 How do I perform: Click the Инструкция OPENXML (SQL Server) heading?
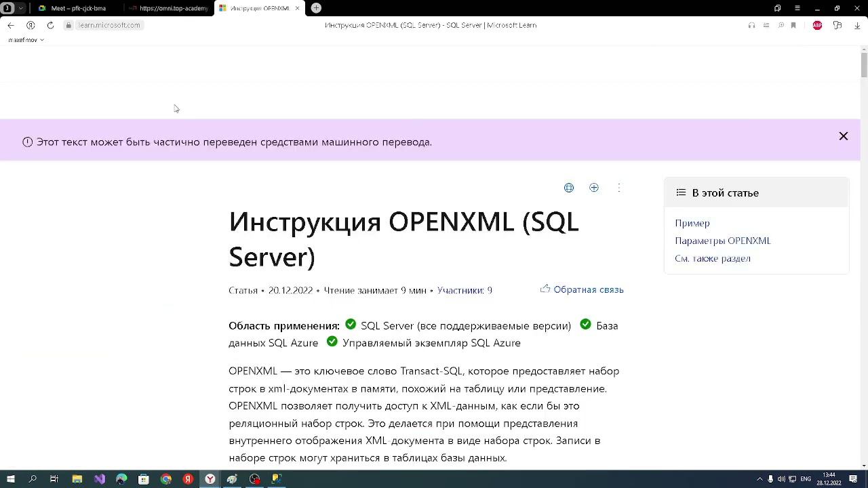(x=403, y=239)
